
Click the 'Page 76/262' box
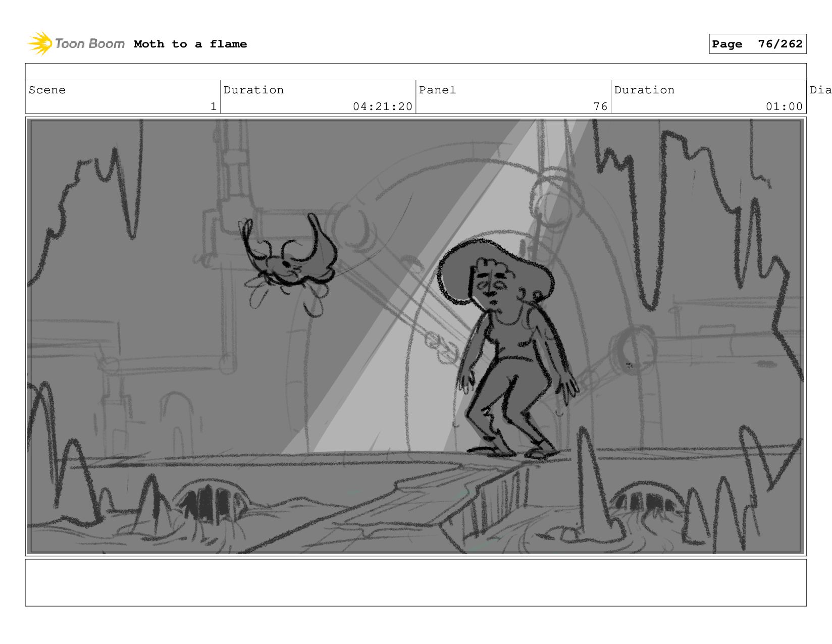[x=757, y=44]
